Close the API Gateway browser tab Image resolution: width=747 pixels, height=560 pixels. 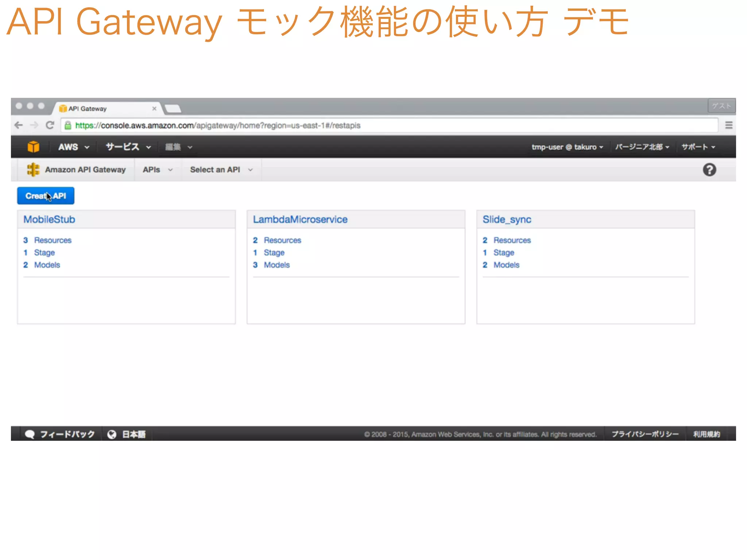click(154, 108)
